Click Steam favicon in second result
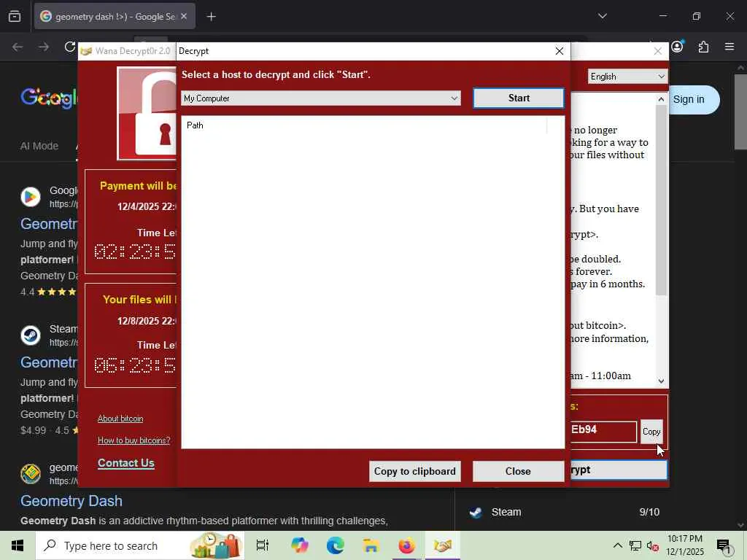The height and width of the screenshot is (560, 747). tap(31, 335)
